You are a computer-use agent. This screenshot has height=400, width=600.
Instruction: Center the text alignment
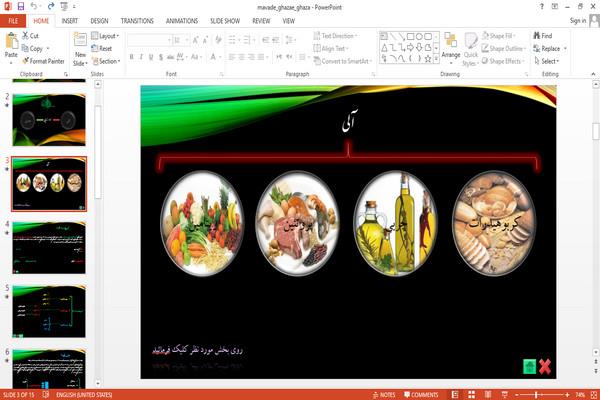coord(241,57)
